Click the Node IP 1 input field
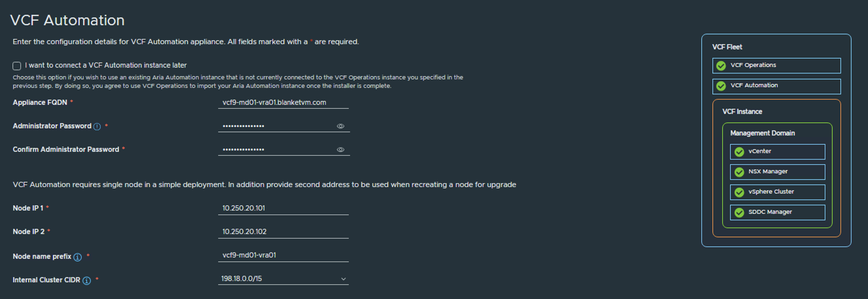868x299 pixels. coord(283,208)
